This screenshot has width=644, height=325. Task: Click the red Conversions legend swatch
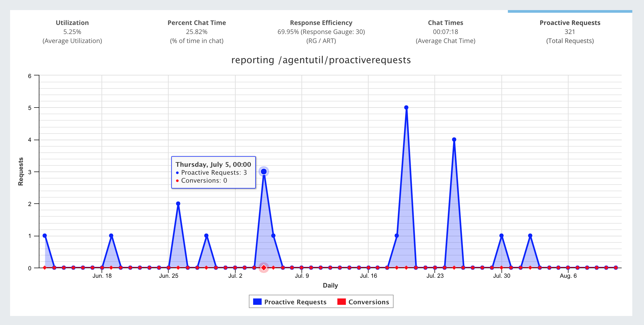pos(341,302)
